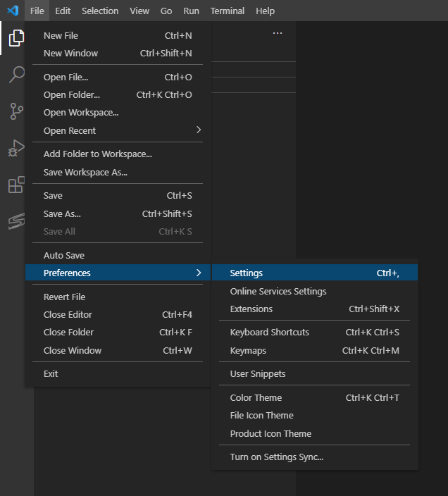
Task: Expand the Open Recent submenu
Action: (x=198, y=130)
